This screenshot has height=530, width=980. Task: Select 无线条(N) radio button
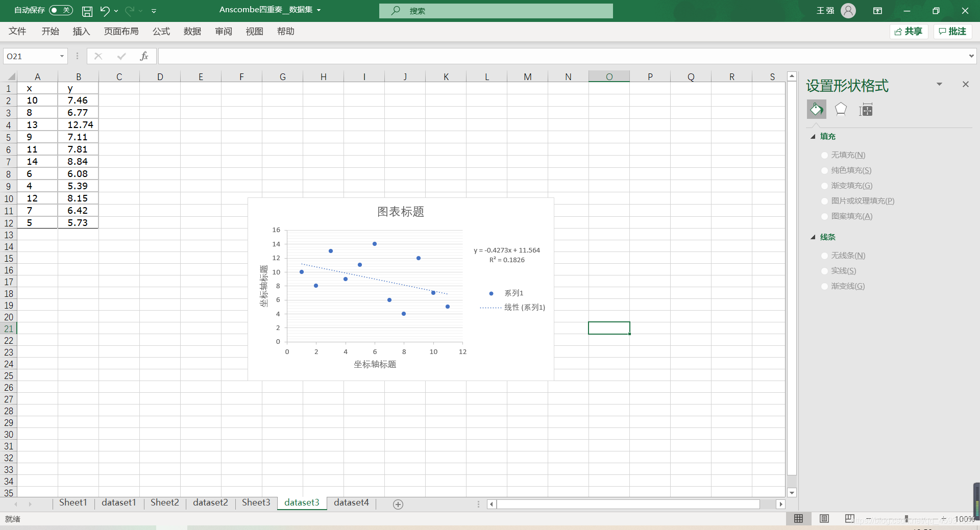(x=824, y=256)
